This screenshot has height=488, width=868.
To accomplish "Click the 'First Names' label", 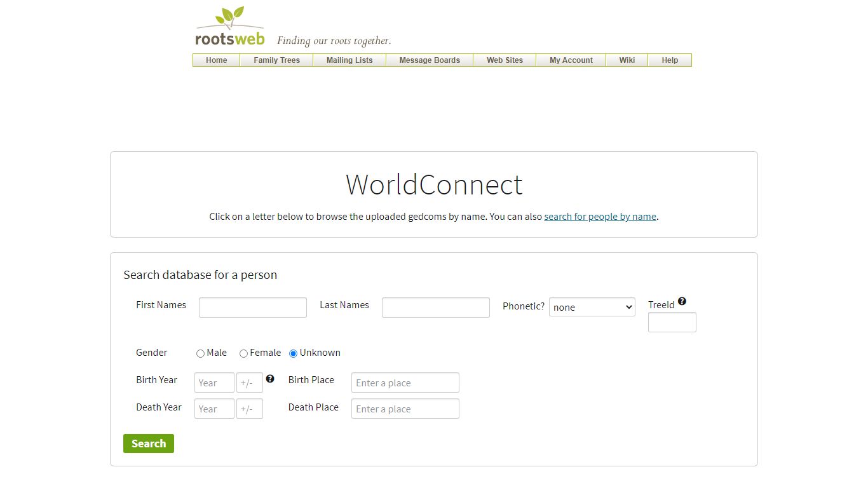I will point(161,305).
